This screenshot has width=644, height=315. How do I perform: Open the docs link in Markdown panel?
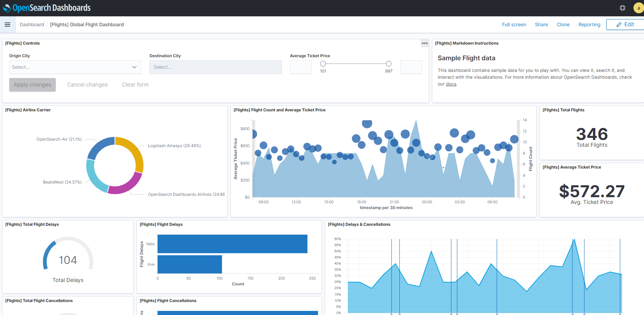451,84
